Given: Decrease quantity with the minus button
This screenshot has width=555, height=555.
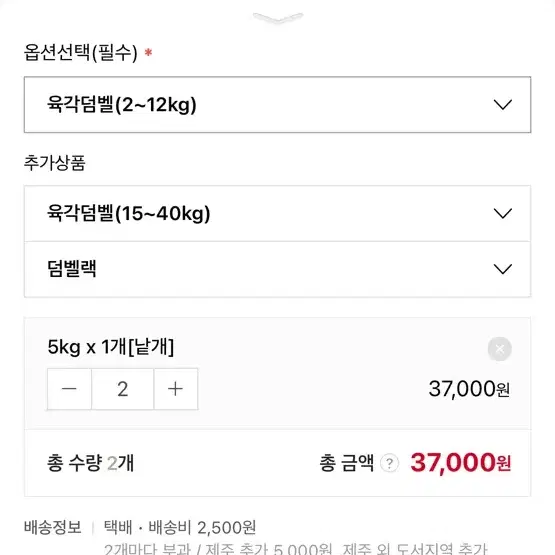Looking at the screenshot, I should click(x=69, y=389).
